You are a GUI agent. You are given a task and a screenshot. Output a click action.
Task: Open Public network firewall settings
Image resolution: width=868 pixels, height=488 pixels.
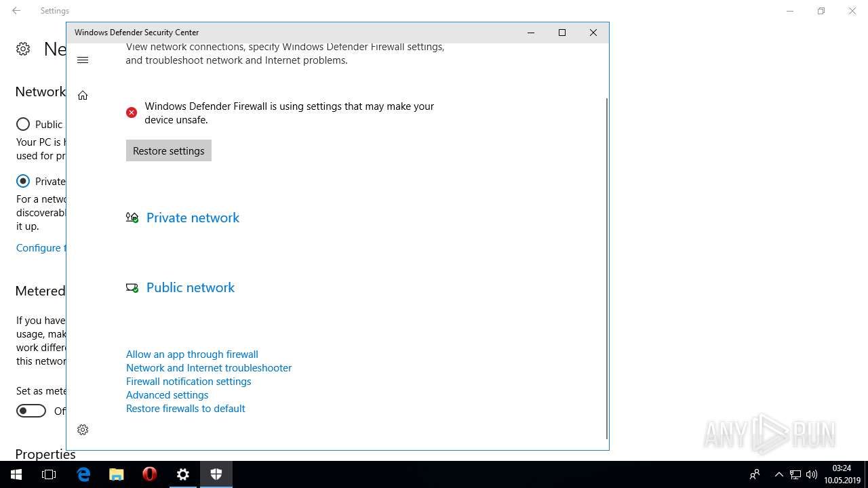191,287
